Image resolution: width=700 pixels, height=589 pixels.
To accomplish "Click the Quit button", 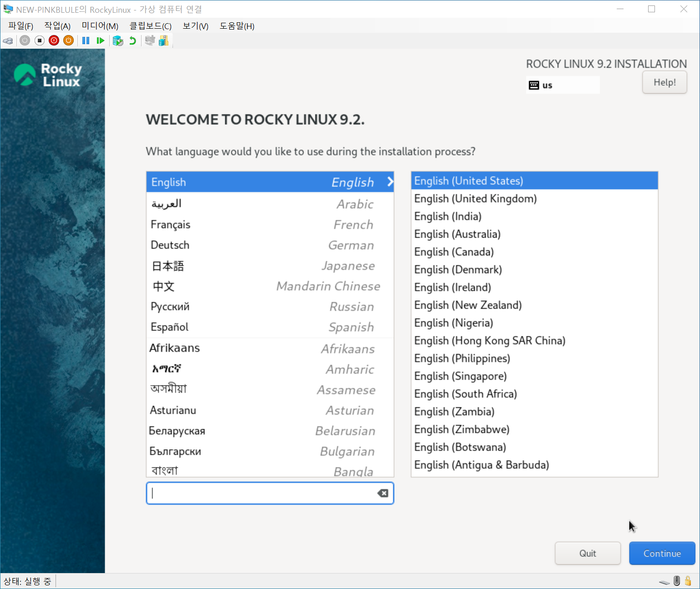I will 588,553.
